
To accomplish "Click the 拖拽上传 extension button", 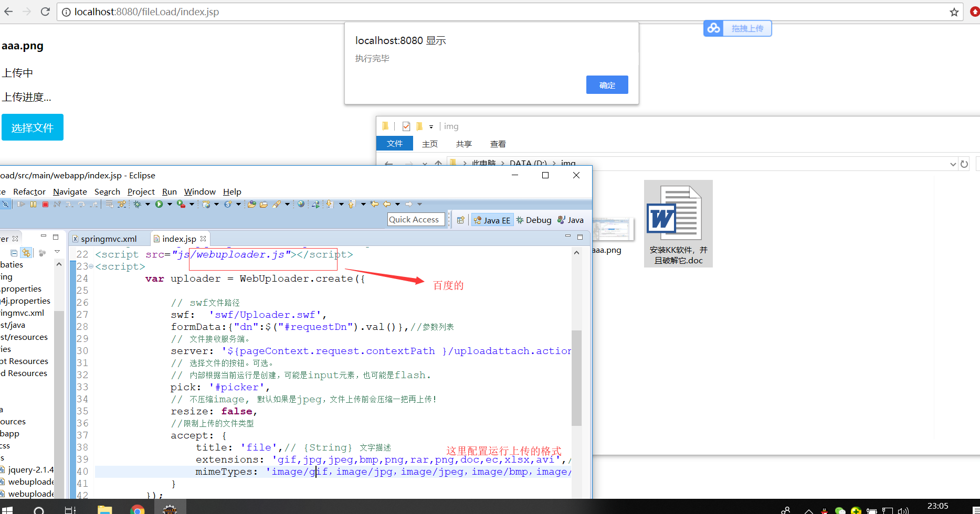I will (x=737, y=28).
